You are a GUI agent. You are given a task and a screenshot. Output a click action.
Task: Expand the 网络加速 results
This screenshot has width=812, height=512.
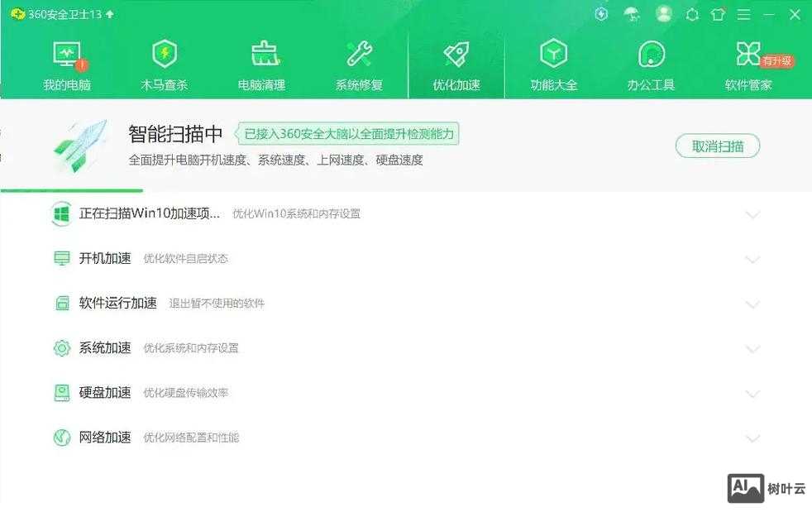tap(753, 438)
